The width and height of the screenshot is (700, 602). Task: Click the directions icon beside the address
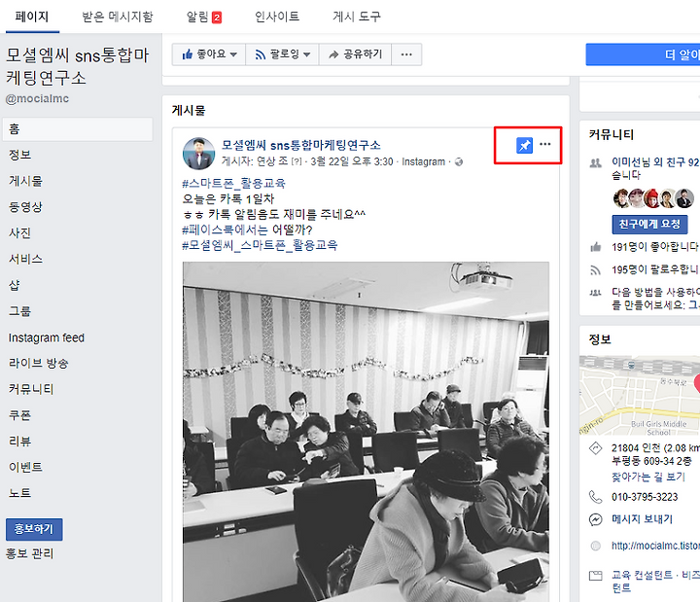pyautogui.click(x=595, y=448)
